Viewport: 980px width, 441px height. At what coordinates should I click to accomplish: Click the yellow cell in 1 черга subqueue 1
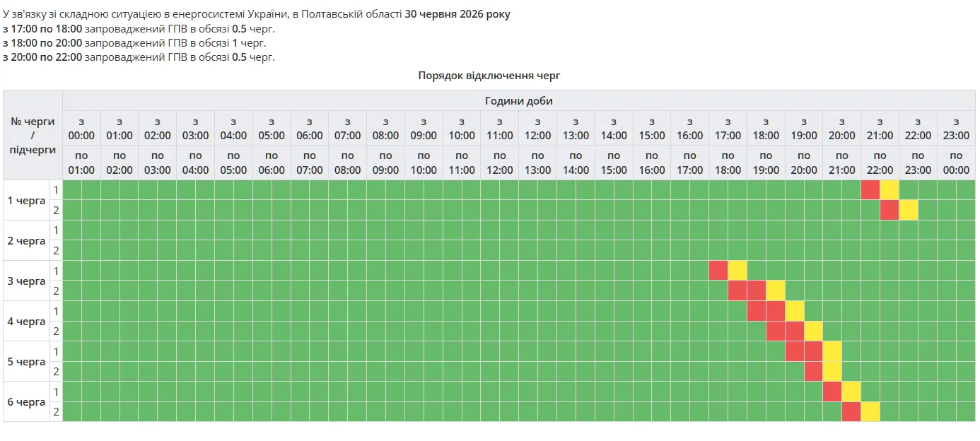click(x=889, y=190)
